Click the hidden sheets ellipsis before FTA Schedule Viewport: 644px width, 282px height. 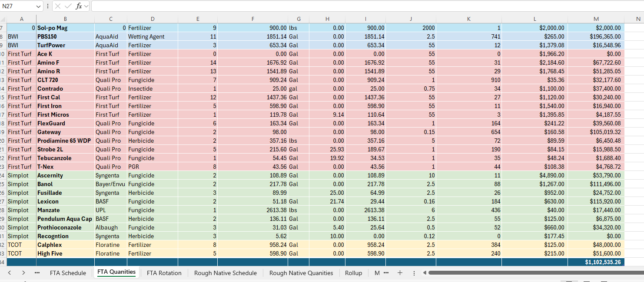37,273
